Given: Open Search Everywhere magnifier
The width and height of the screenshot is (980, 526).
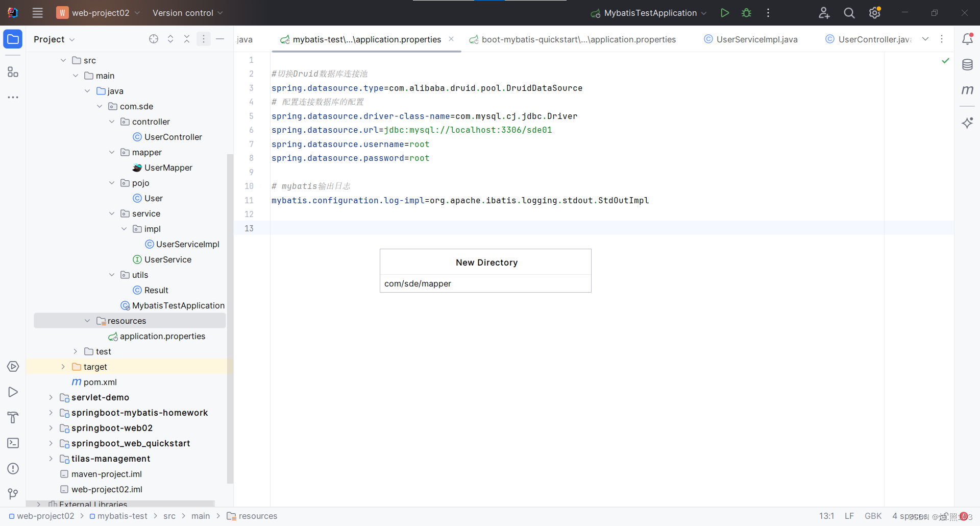Looking at the screenshot, I should pyautogui.click(x=849, y=13).
